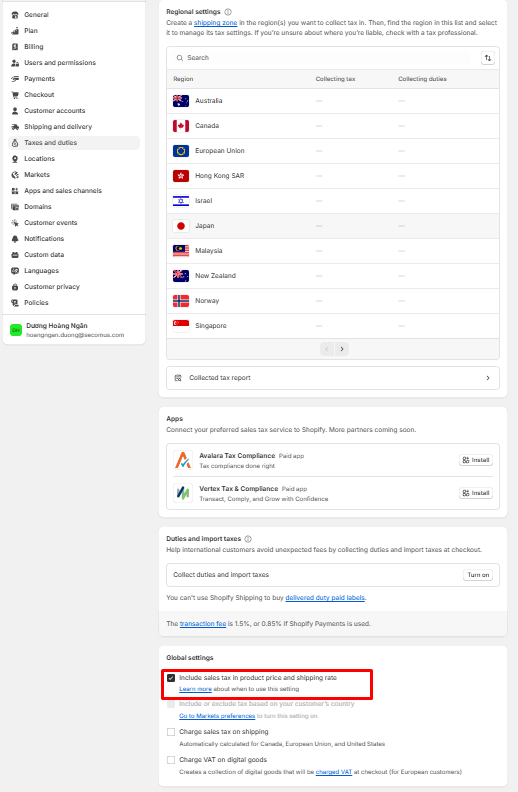
Task: Uncheck Include sales tax in product price
Action: point(171,678)
